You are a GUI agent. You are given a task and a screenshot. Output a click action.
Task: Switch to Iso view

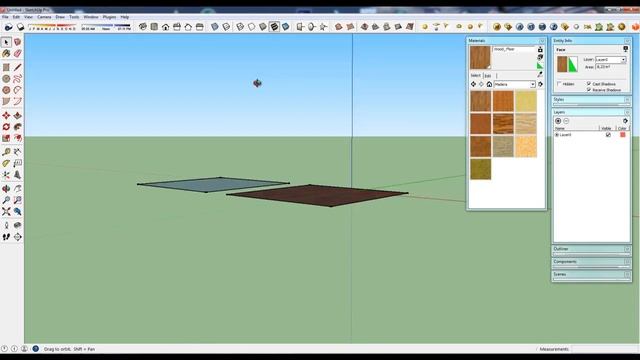pyautogui.click(x=142, y=27)
